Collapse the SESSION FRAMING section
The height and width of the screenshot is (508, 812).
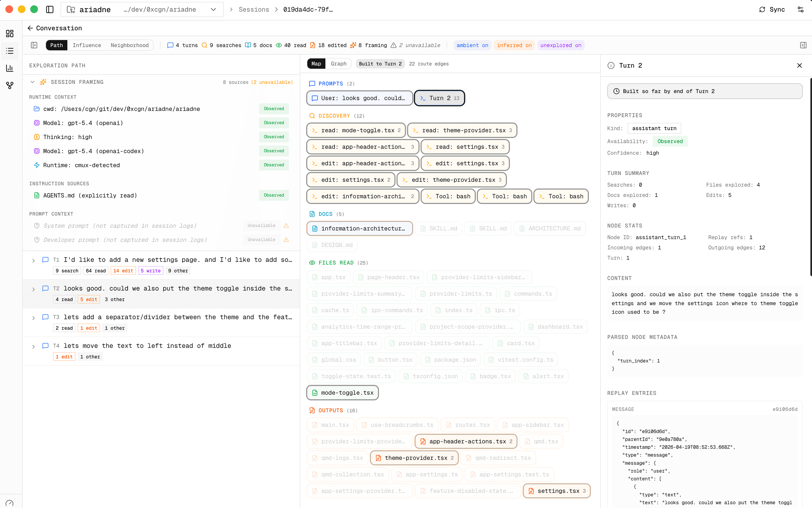32,82
